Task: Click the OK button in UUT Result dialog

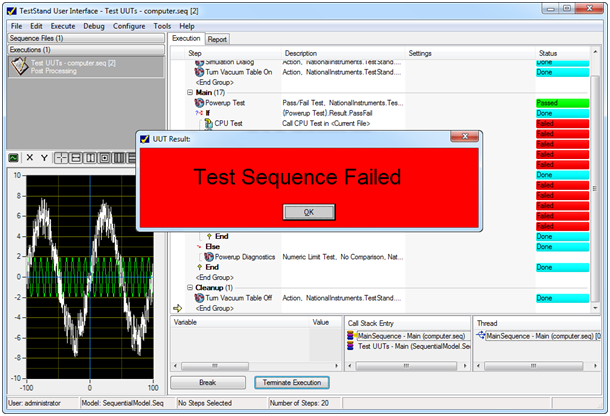Action: coord(307,212)
